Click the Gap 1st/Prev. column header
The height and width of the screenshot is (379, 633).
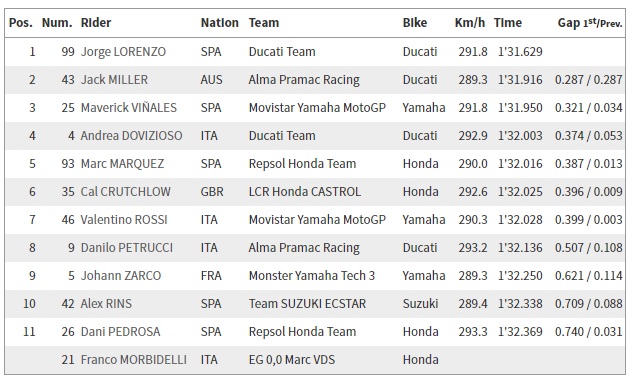(590, 23)
